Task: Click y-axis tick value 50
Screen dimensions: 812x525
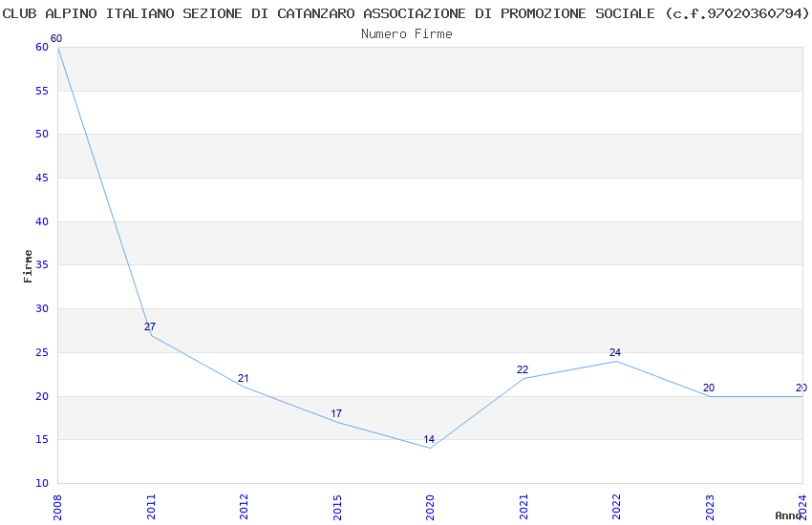Action: (x=42, y=134)
